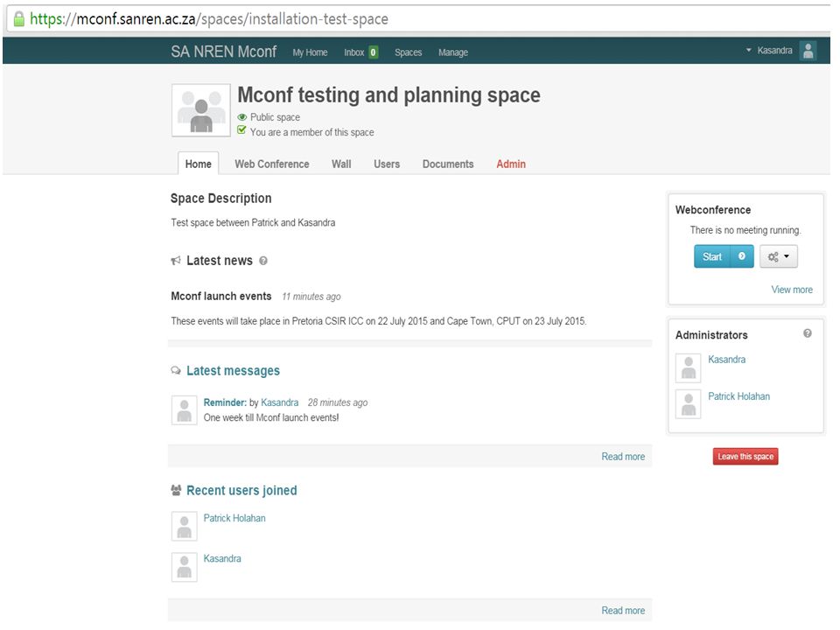Click the green Inbox count badge
The image size is (840, 630).
(x=373, y=52)
